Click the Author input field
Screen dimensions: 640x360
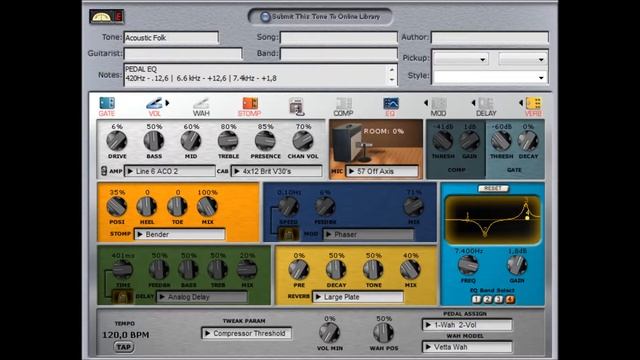point(490,38)
